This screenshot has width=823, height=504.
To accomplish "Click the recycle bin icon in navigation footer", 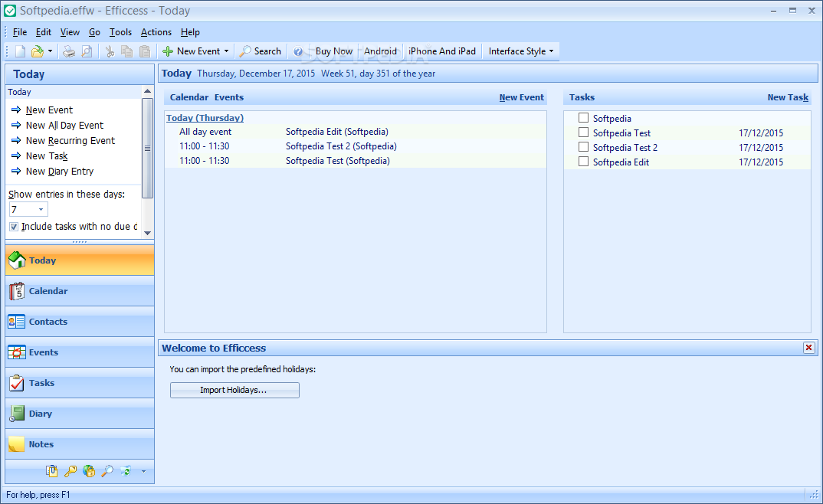I will pyautogui.click(x=126, y=471).
